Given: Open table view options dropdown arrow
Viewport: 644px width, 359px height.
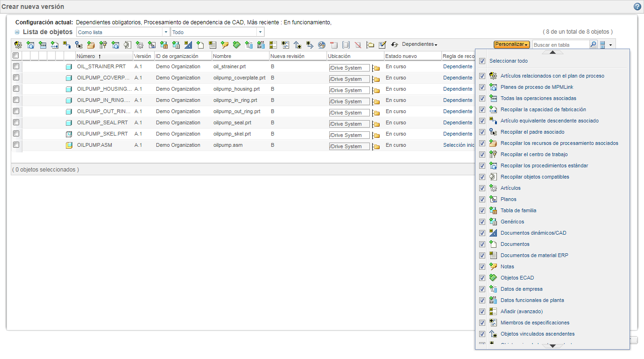Looking at the screenshot, I should pyautogui.click(x=610, y=45).
